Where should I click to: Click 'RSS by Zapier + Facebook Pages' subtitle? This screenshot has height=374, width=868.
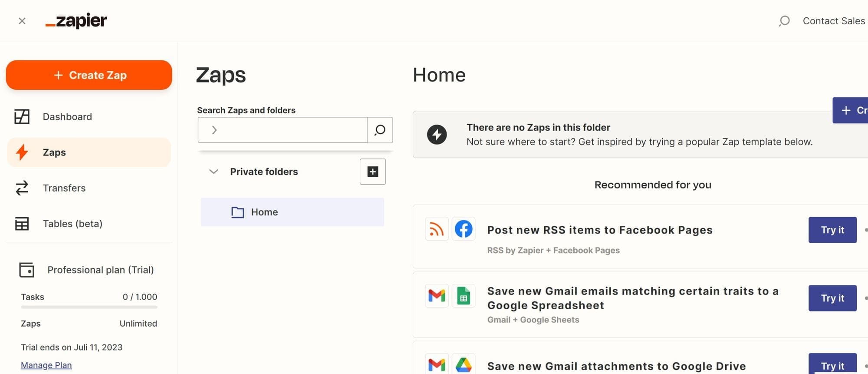point(553,250)
